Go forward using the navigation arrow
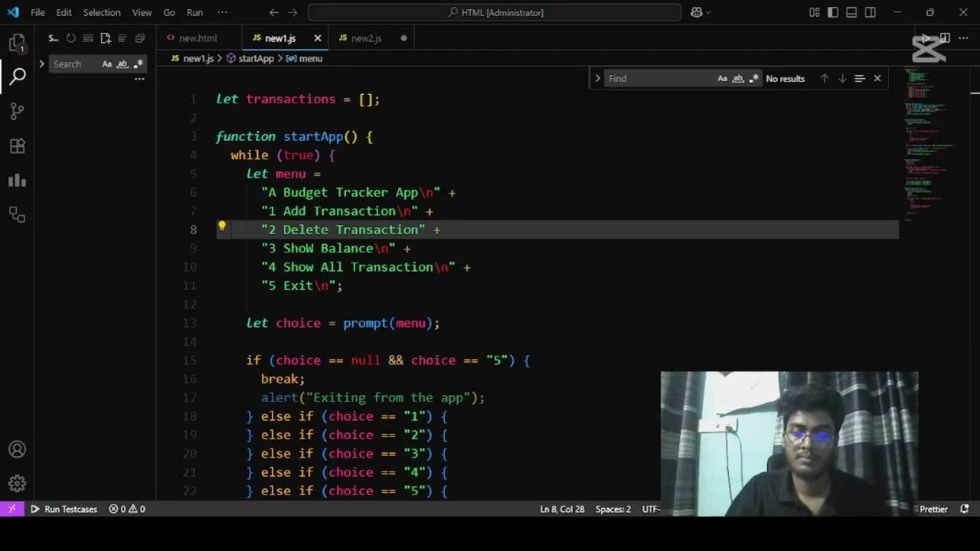Viewport: 980px width, 551px height. click(292, 12)
